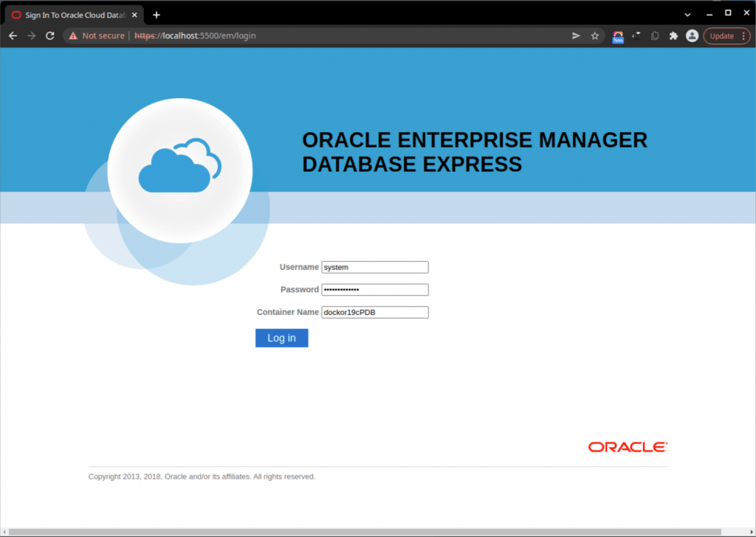Click the scrollbar right arrow

[x=751, y=532]
